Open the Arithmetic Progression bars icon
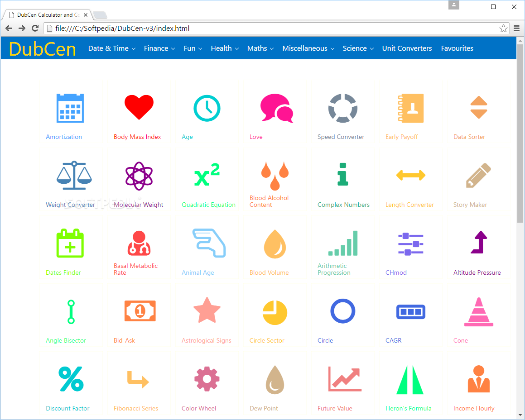 point(343,243)
